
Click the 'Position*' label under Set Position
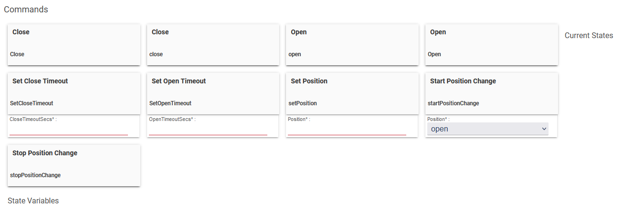point(298,119)
